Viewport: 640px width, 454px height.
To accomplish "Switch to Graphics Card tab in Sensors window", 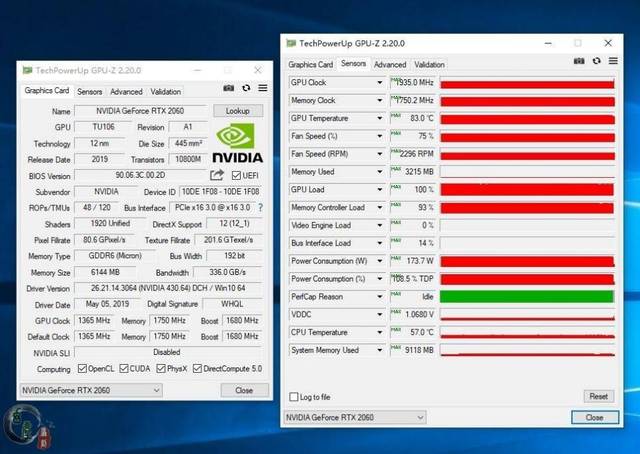I will tap(311, 65).
